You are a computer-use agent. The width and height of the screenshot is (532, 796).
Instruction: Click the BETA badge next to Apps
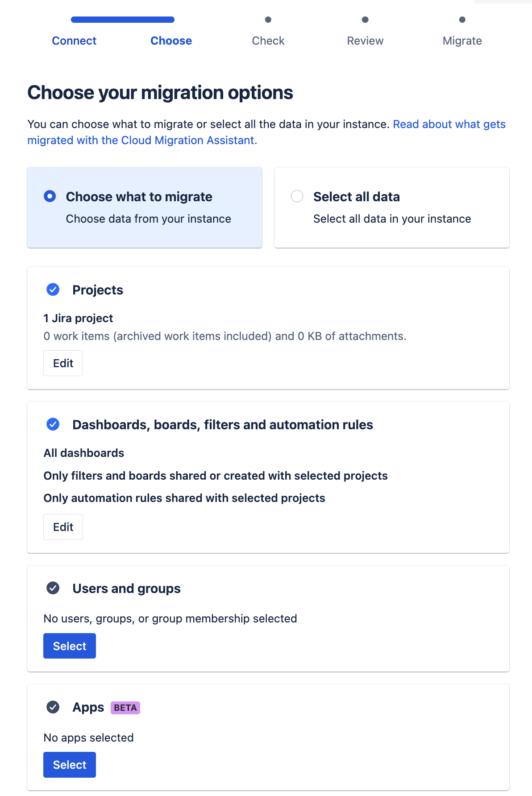click(x=125, y=708)
